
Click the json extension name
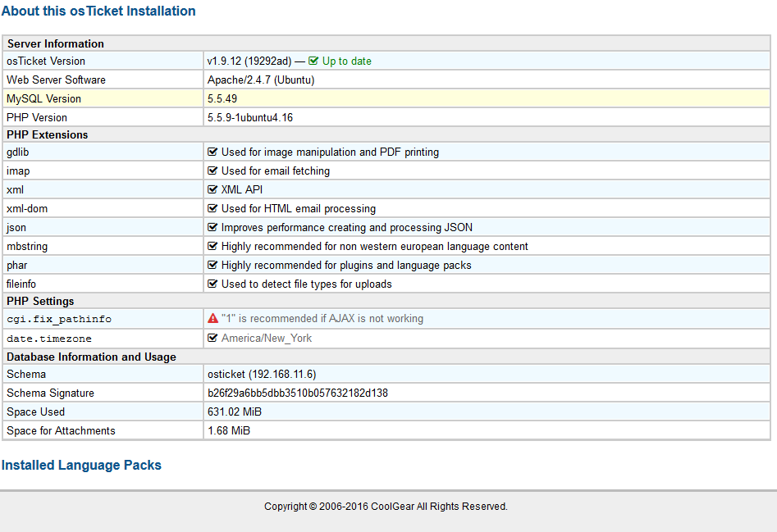(x=16, y=227)
